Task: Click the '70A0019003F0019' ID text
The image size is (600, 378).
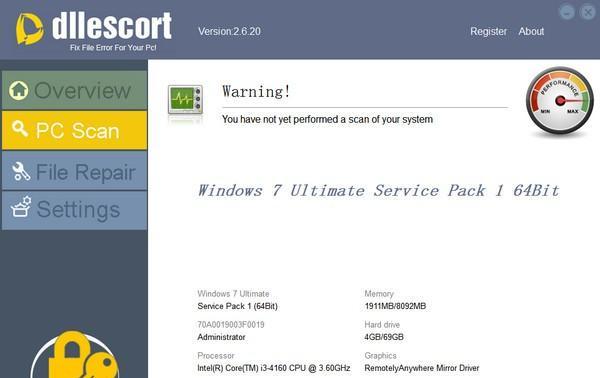Action: [231, 325]
